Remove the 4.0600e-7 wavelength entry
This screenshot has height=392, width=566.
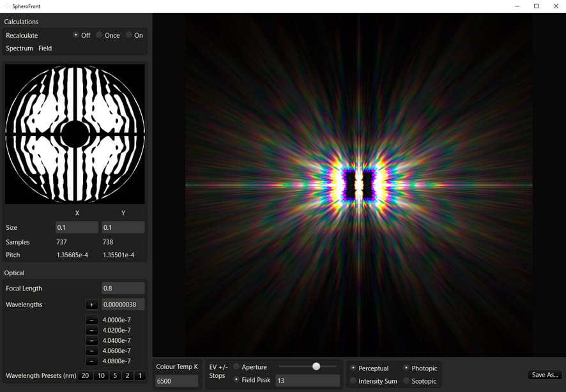91,350
